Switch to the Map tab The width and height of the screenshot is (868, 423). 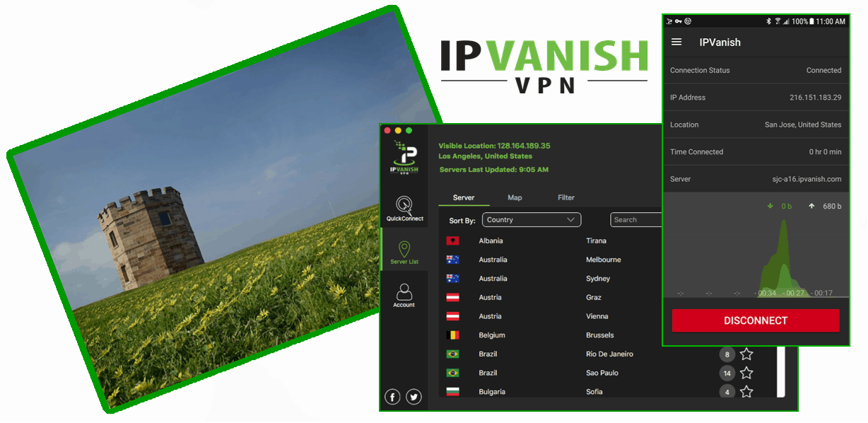(515, 198)
